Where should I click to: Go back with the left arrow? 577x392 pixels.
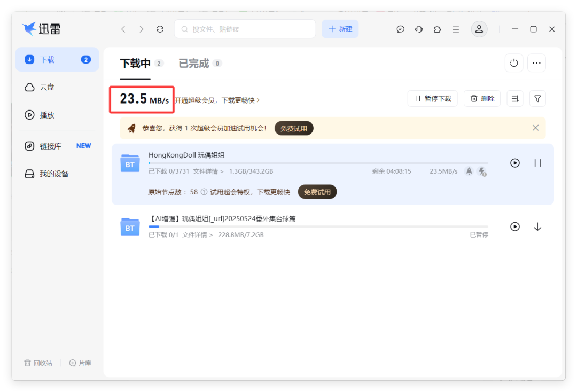pos(123,29)
